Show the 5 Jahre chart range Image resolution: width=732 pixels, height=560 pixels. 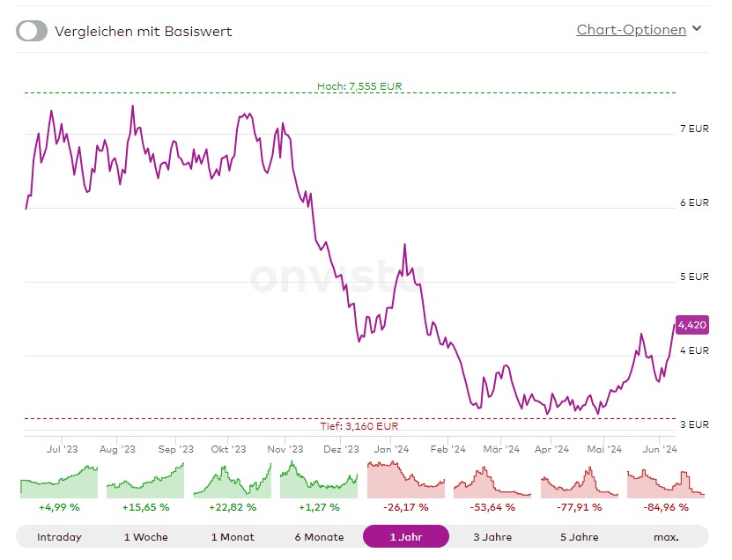(579, 536)
